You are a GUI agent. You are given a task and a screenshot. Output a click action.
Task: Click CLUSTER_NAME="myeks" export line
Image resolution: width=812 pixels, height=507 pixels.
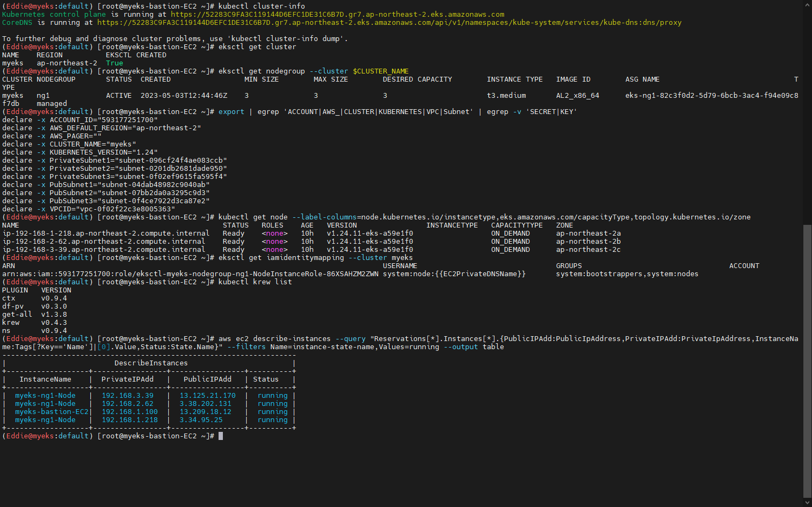tap(69, 144)
